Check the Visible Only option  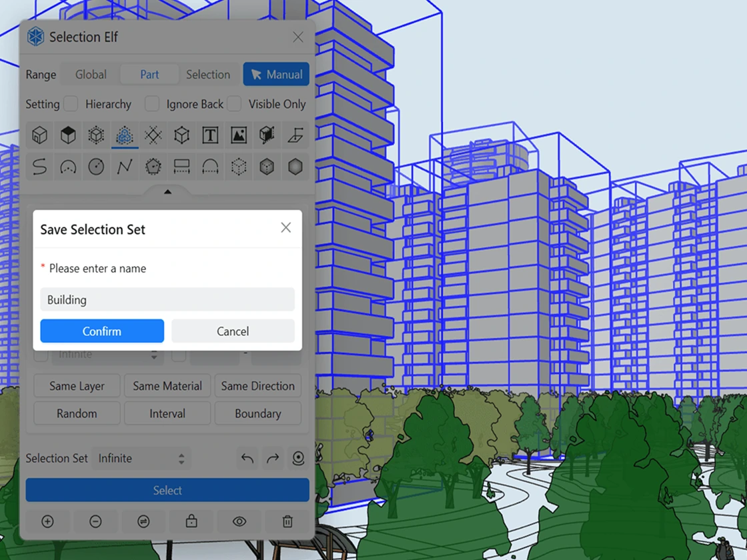tap(234, 104)
